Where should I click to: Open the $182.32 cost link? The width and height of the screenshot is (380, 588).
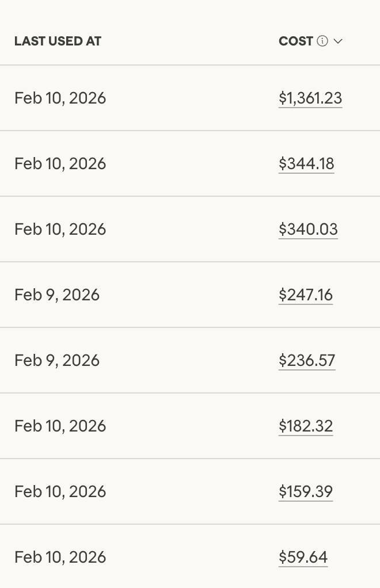point(306,426)
